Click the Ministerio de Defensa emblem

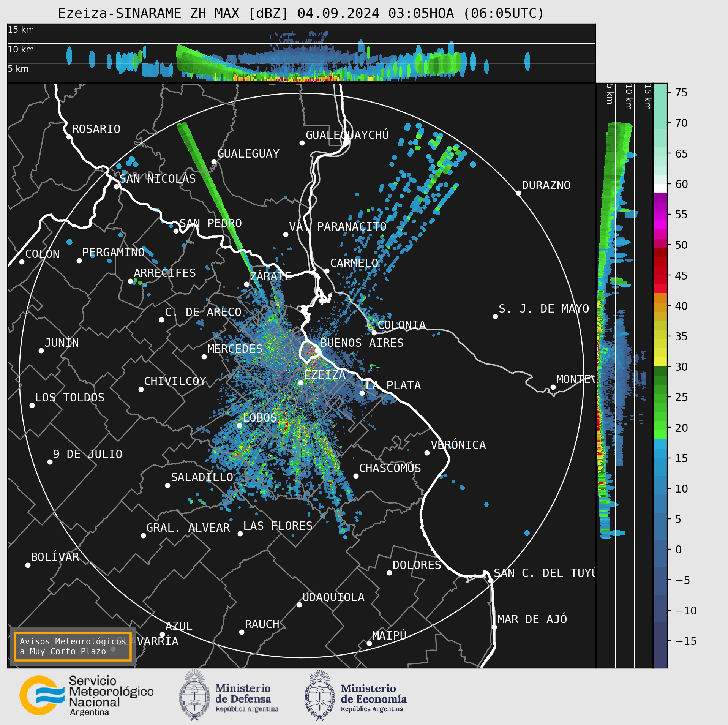194,695
